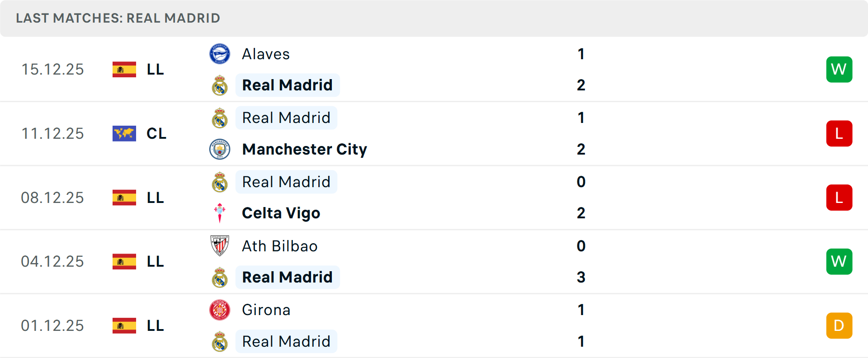Open the Celta Vigo team link

pyautogui.click(x=281, y=213)
